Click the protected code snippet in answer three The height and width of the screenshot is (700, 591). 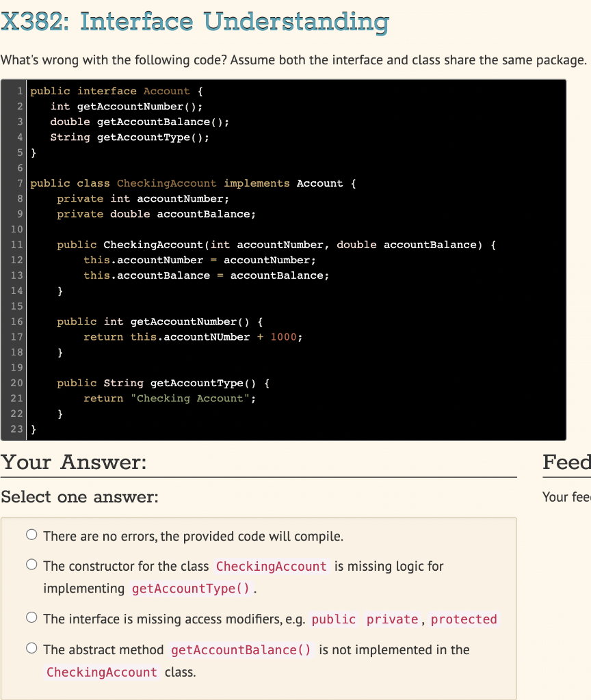[464, 619]
